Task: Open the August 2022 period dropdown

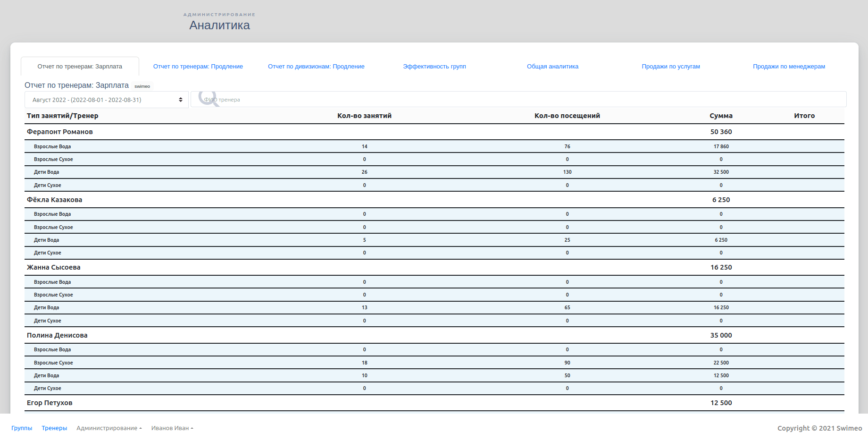Action: pyautogui.click(x=107, y=100)
